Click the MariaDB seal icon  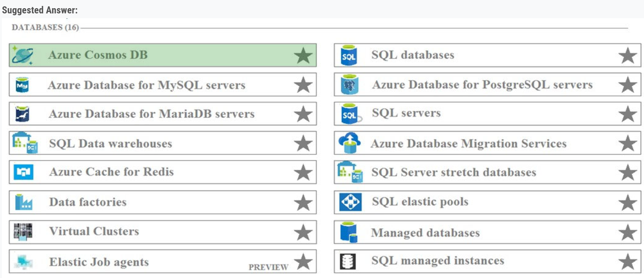(22, 114)
